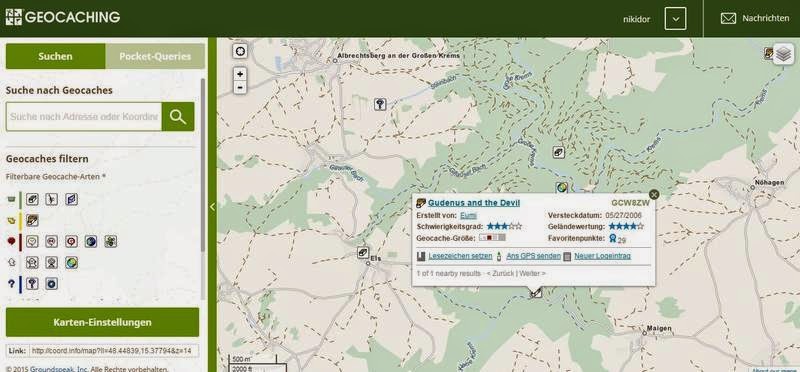
Task: Toggle the Multi-cache filter icon
Action: pos(32,220)
